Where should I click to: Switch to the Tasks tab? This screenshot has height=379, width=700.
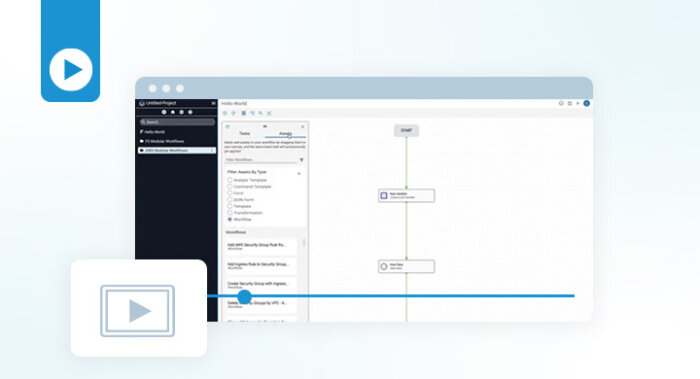click(x=245, y=133)
